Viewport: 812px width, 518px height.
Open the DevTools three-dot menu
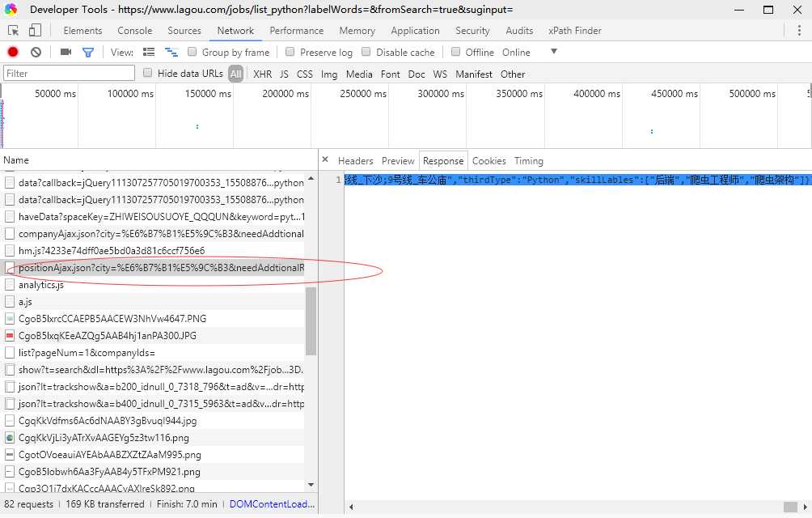tap(799, 31)
